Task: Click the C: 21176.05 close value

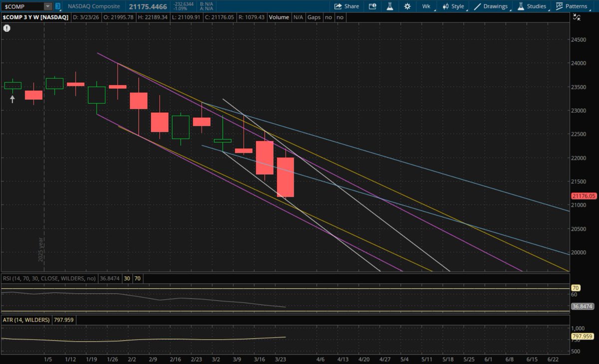Action: tap(220, 17)
